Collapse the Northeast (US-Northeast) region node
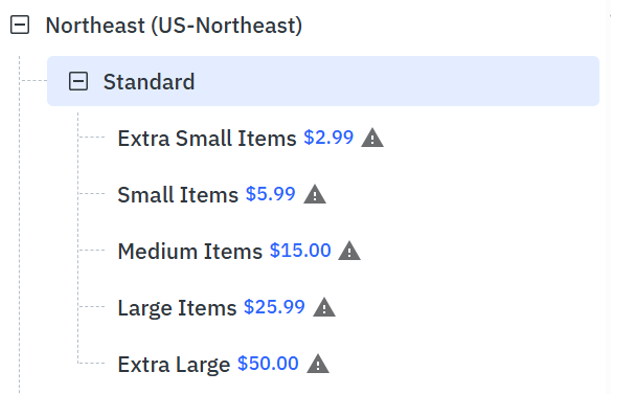The image size is (618, 399). pos(20,25)
